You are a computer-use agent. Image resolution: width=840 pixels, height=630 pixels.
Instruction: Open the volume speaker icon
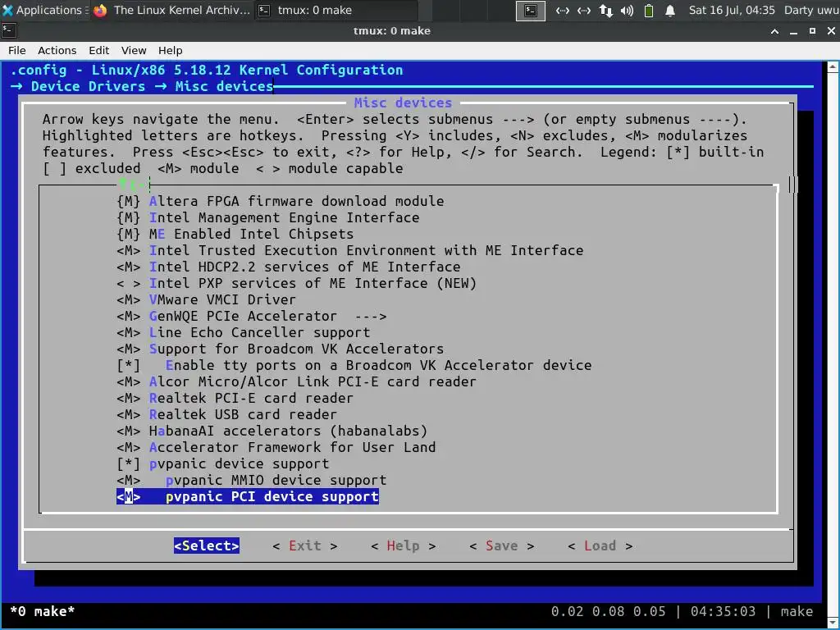(x=627, y=10)
